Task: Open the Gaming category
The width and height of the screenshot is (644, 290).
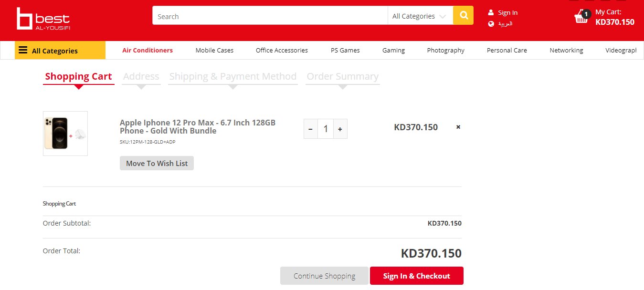Action: tap(393, 50)
